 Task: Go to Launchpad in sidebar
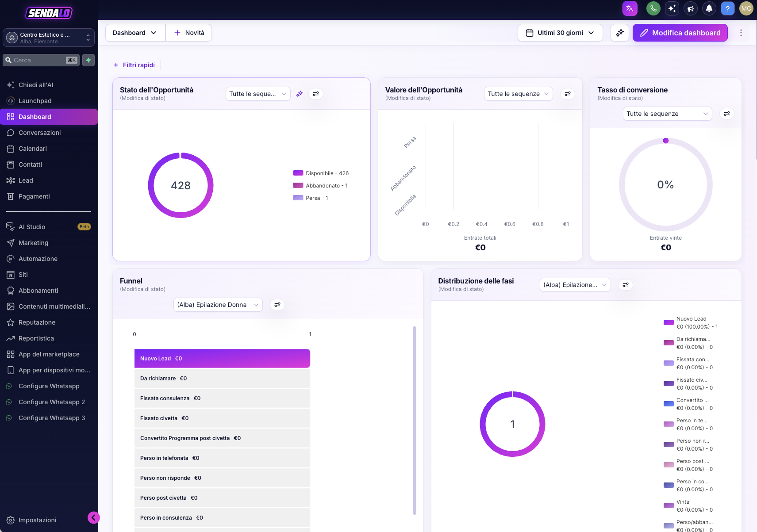coord(49,101)
